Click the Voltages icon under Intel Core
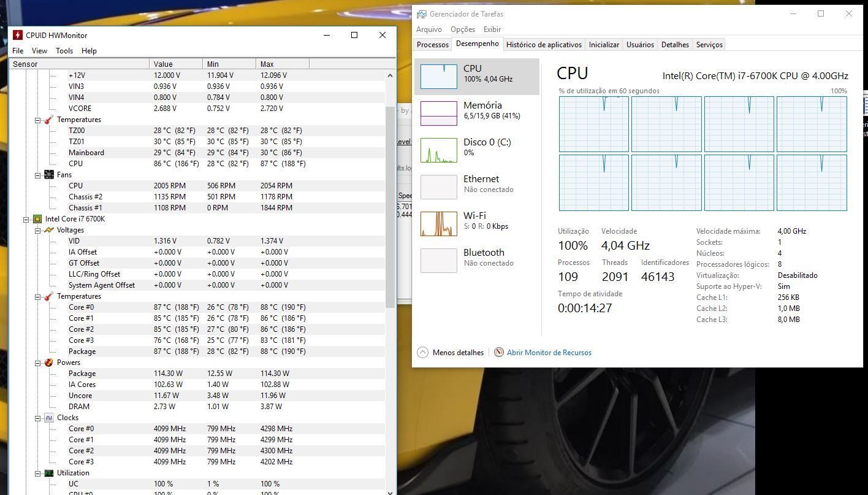The image size is (868, 495). pyautogui.click(x=49, y=230)
